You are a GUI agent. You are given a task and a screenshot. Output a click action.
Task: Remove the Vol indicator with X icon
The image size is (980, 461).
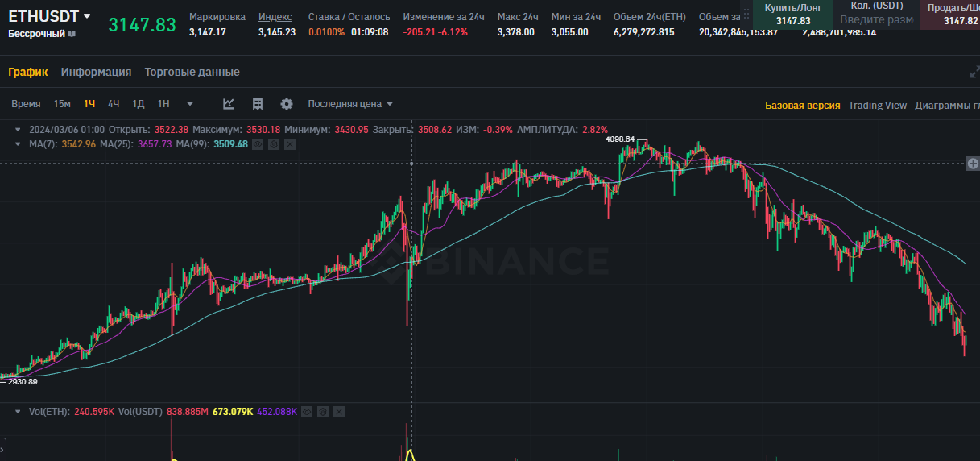339,412
